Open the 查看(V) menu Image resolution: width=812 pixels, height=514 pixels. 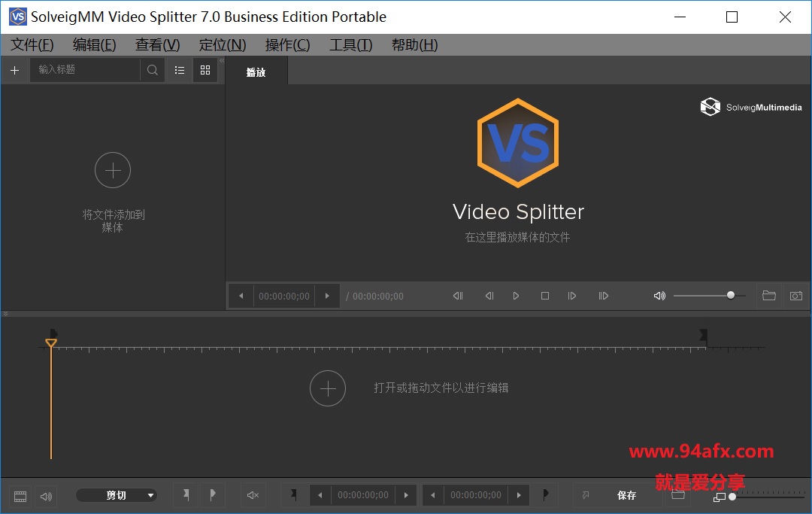click(x=157, y=45)
